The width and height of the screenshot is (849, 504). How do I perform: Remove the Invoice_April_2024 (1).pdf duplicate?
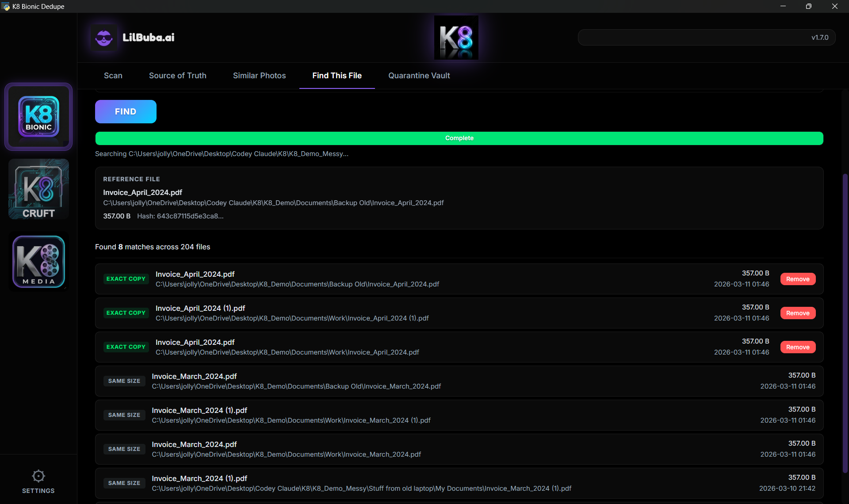797,313
